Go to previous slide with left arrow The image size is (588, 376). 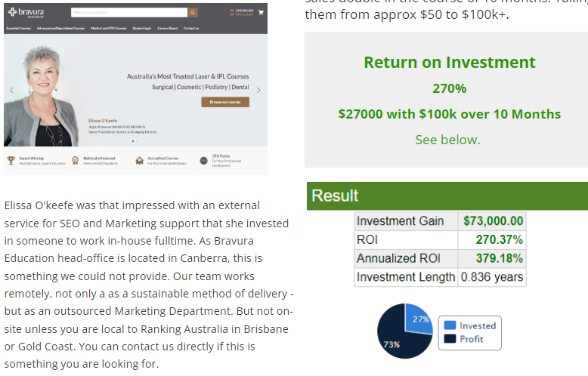(11, 90)
